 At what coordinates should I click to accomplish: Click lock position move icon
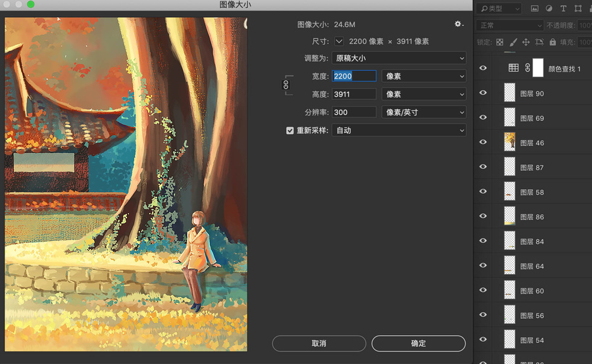click(x=526, y=42)
